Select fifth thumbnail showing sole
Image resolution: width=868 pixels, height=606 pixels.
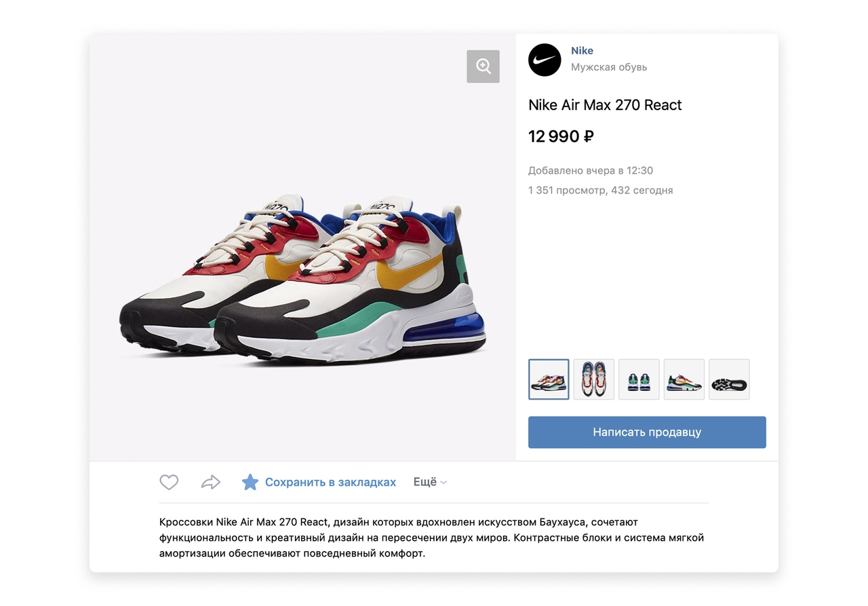(x=729, y=379)
